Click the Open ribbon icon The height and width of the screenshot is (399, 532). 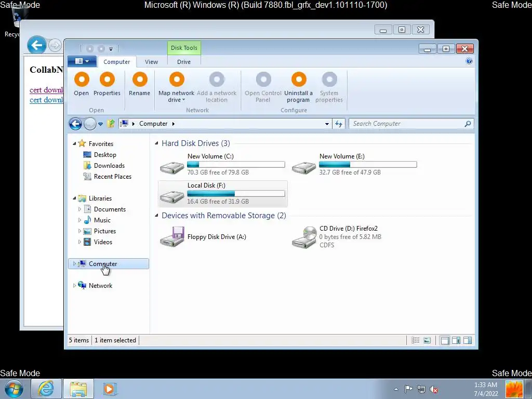point(82,79)
